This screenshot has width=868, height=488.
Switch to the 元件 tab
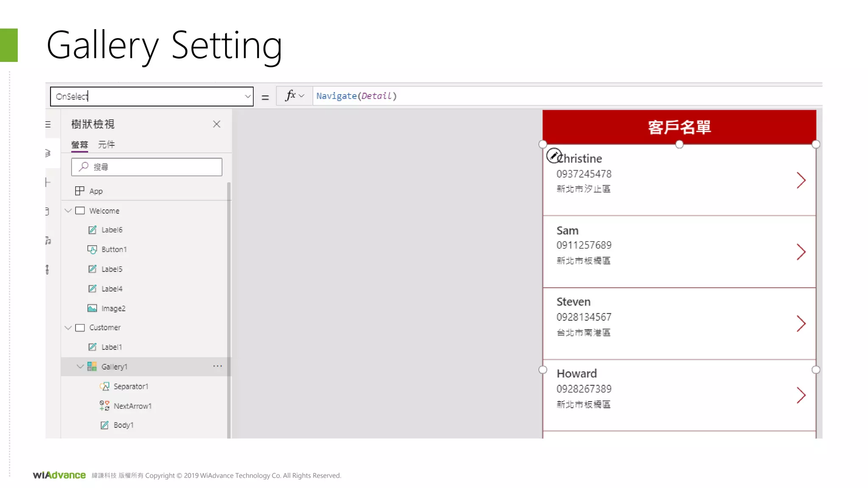tap(106, 144)
